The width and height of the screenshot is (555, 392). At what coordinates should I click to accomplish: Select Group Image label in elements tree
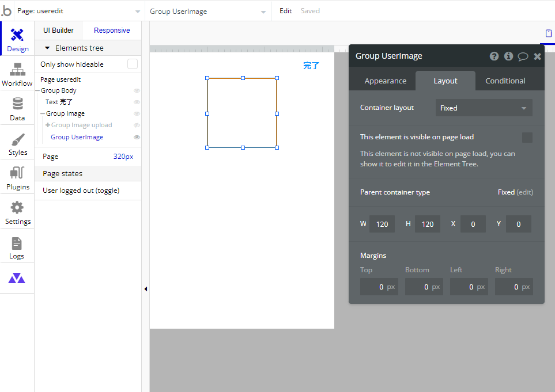pos(65,113)
